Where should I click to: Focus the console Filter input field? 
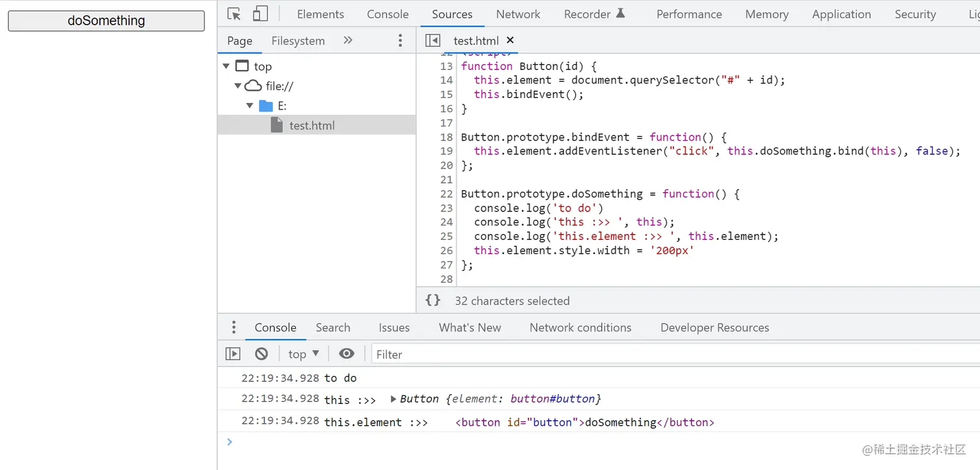click(x=676, y=354)
